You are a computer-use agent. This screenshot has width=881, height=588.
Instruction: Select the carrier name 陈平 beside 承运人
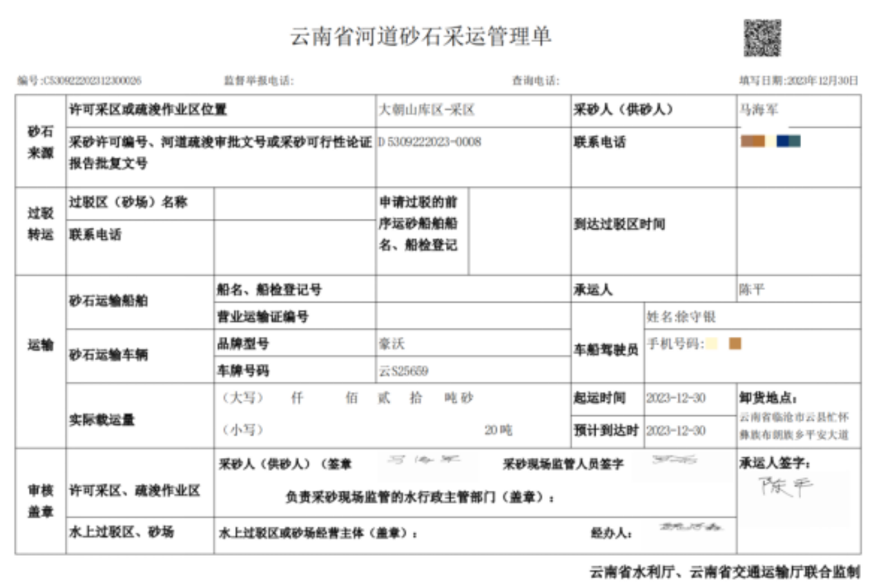point(751,290)
